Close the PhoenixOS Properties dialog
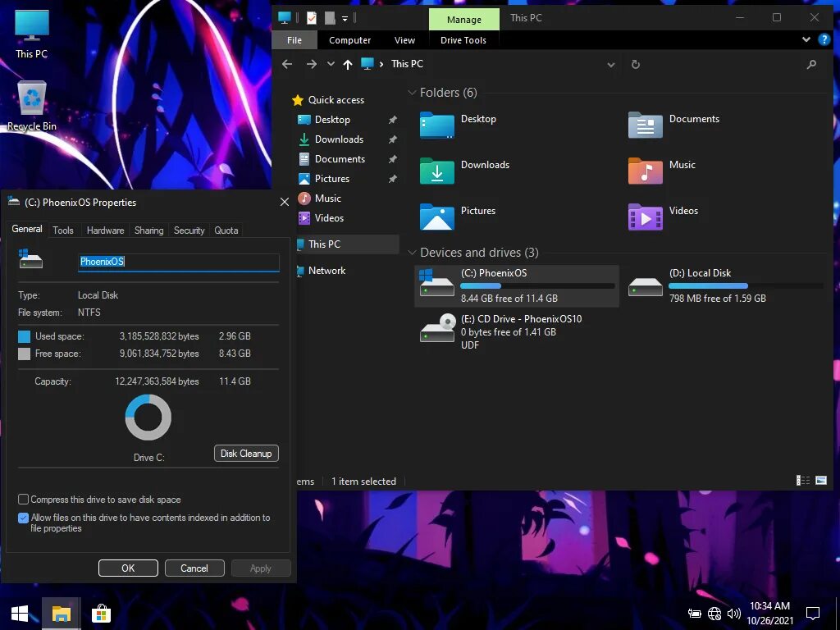 click(285, 202)
